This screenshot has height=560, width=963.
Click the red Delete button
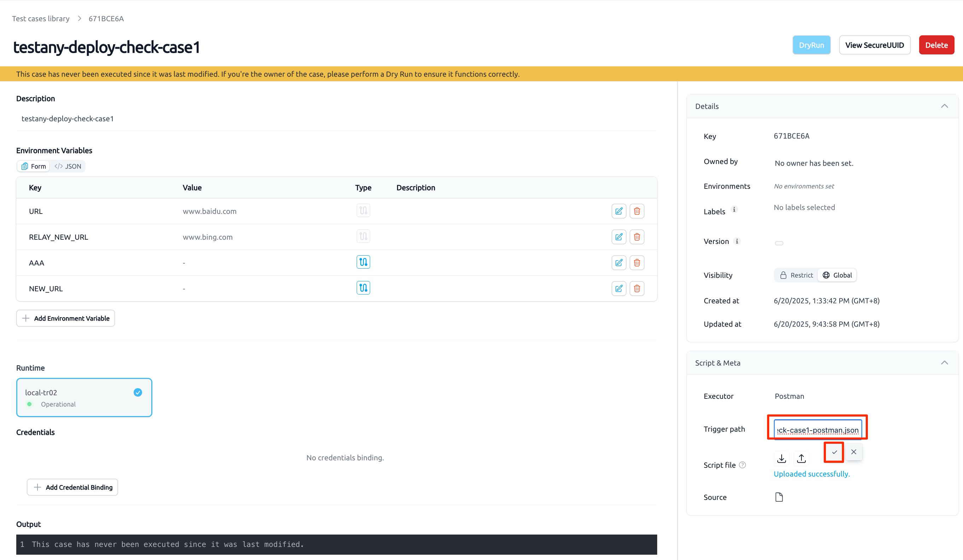(936, 45)
